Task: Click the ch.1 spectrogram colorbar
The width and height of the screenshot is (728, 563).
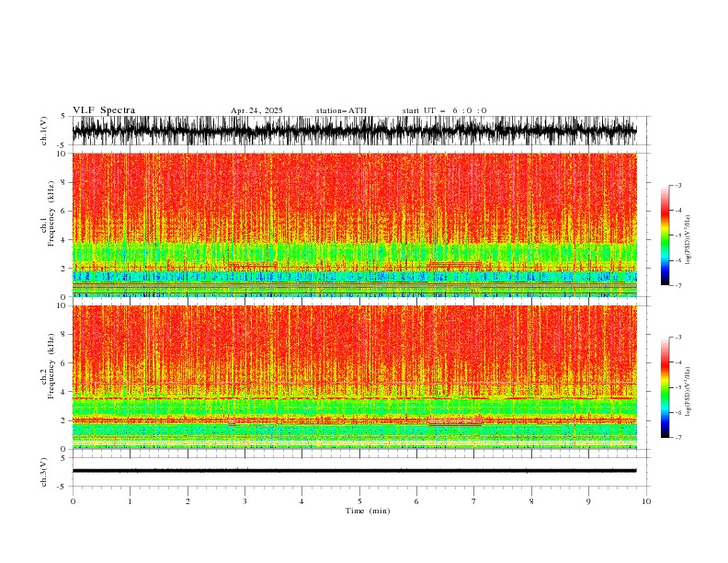Action: [x=665, y=236]
